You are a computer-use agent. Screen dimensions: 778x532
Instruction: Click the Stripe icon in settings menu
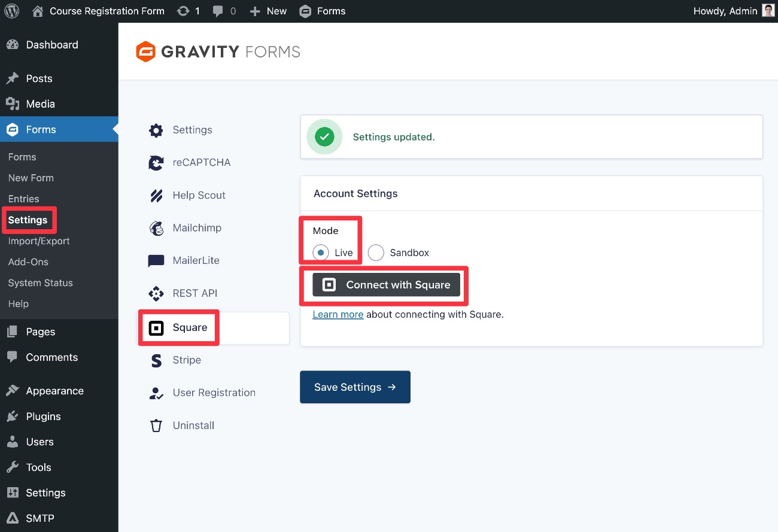tap(156, 360)
